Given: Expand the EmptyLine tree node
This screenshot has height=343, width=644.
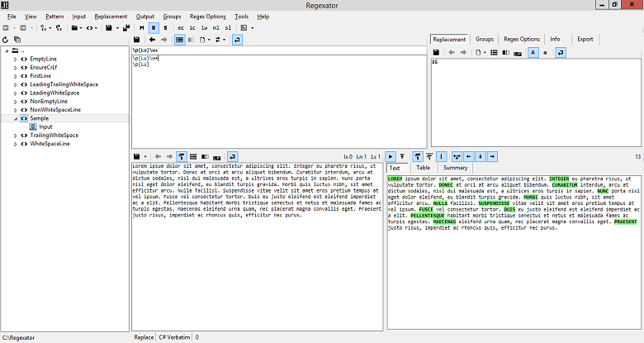Looking at the screenshot, I should pos(15,60).
